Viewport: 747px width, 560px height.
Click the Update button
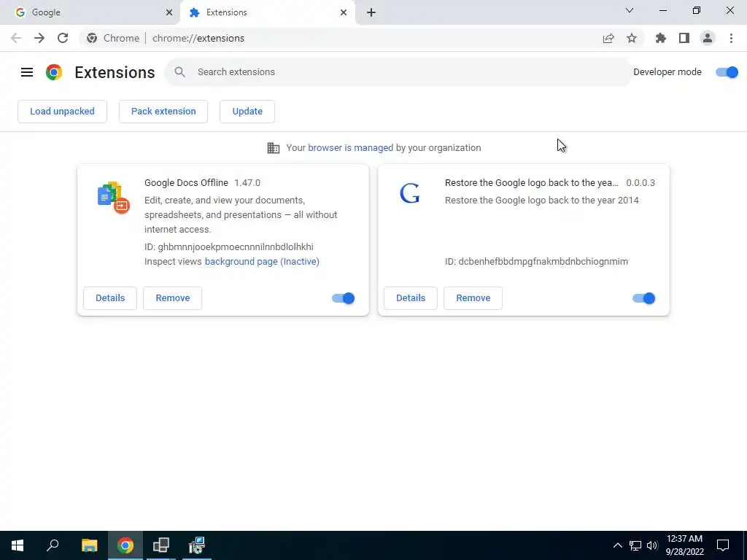[247, 112]
